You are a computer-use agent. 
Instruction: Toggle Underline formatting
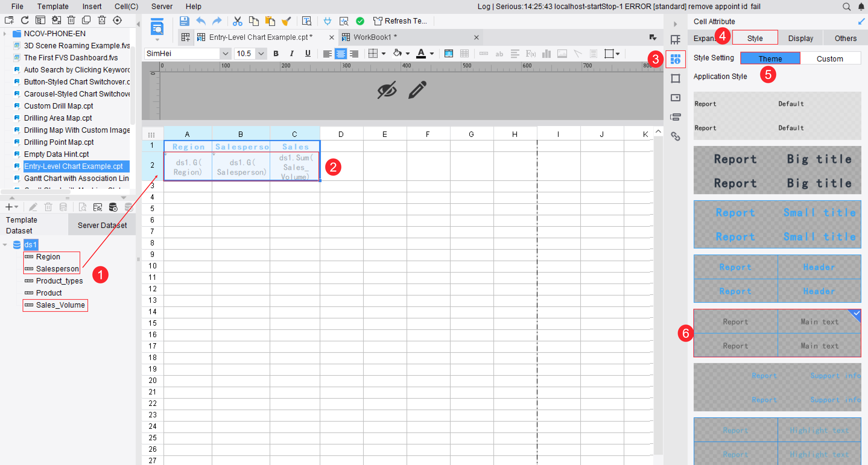308,53
